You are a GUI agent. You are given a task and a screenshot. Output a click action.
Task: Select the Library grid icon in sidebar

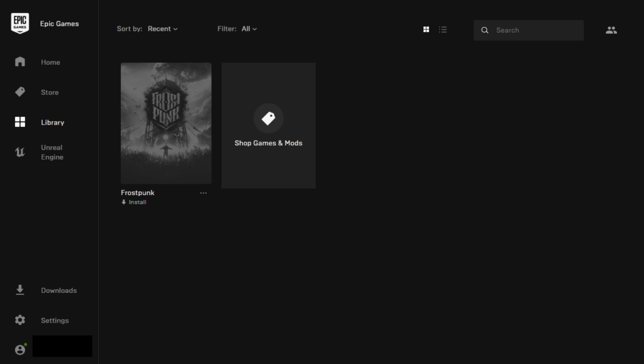(20, 122)
